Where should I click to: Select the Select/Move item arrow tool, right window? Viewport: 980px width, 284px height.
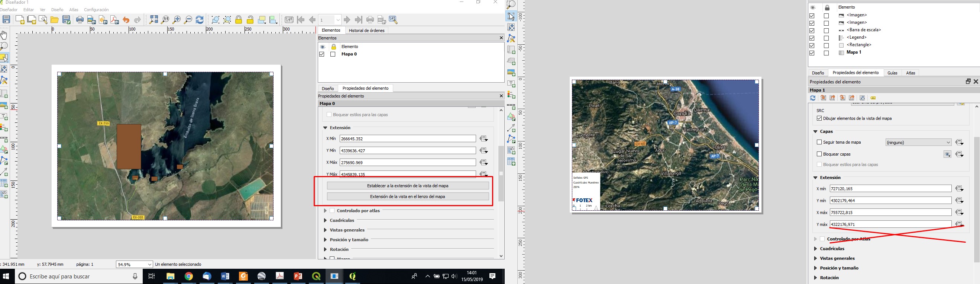[x=511, y=16]
